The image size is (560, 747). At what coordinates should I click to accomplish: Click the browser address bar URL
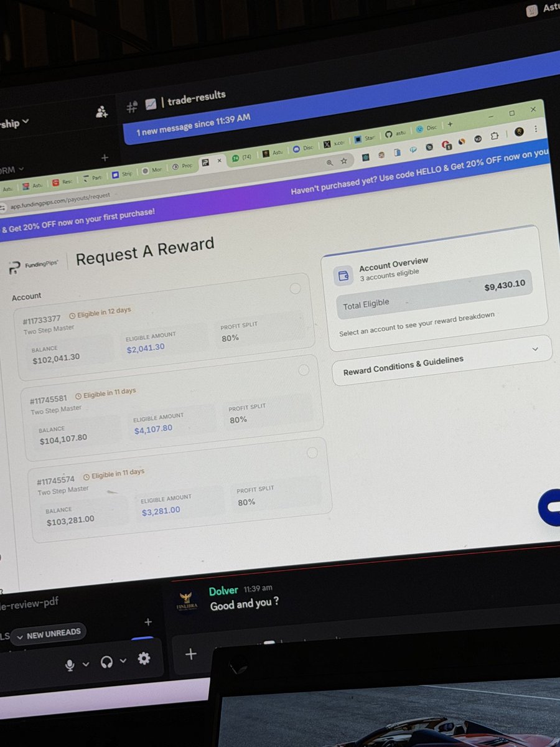point(60,200)
